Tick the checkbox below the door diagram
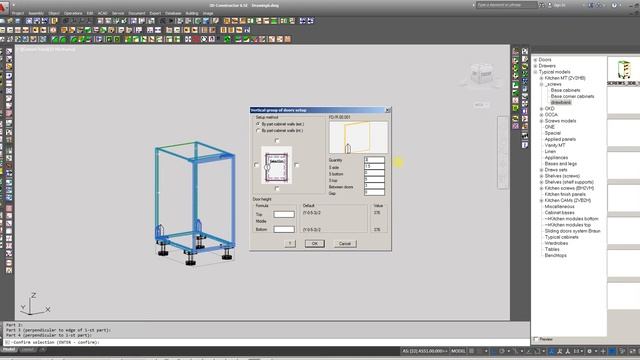Image resolution: width=640 pixels, height=360 pixels. tap(277, 189)
